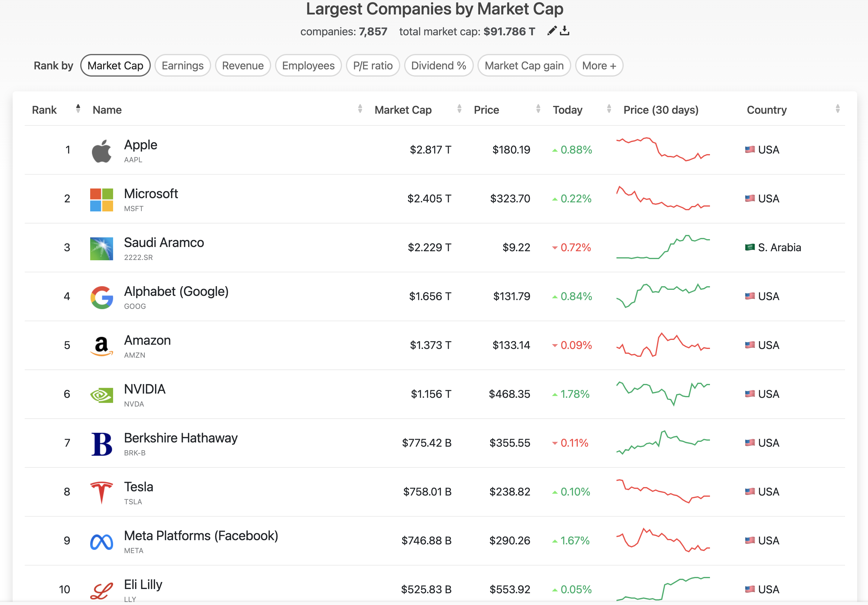Open the Alphabet (Google) company link
Image resolution: width=868 pixels, height=605 pixels.
176,291
